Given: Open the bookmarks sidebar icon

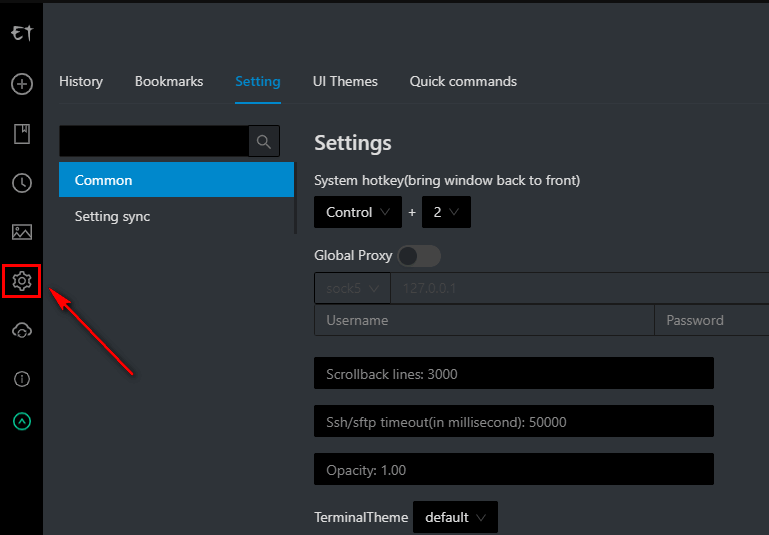Looking at the screenshot, I should (x=21, y=134).
